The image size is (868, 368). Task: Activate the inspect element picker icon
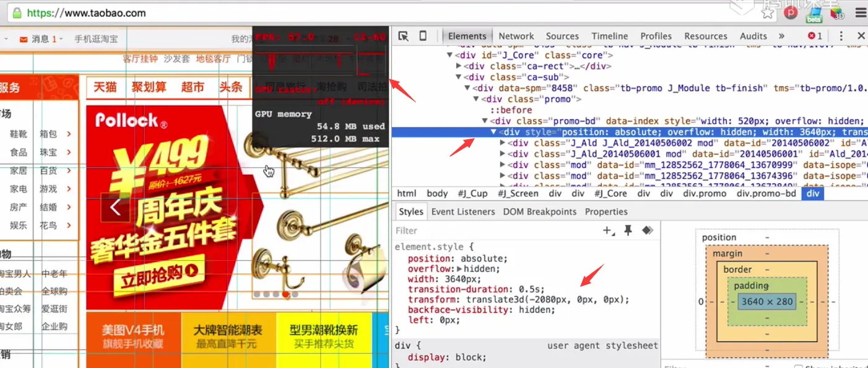[x=403, y=36]
